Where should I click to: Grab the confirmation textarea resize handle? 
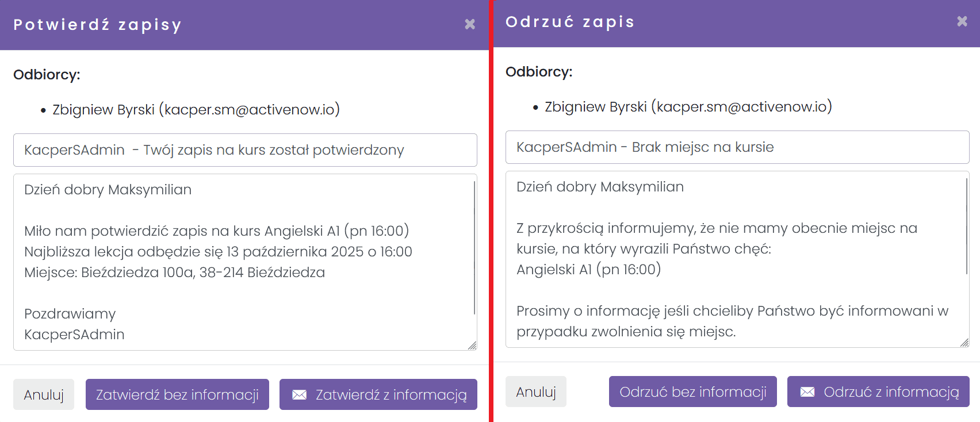(472, 346)
